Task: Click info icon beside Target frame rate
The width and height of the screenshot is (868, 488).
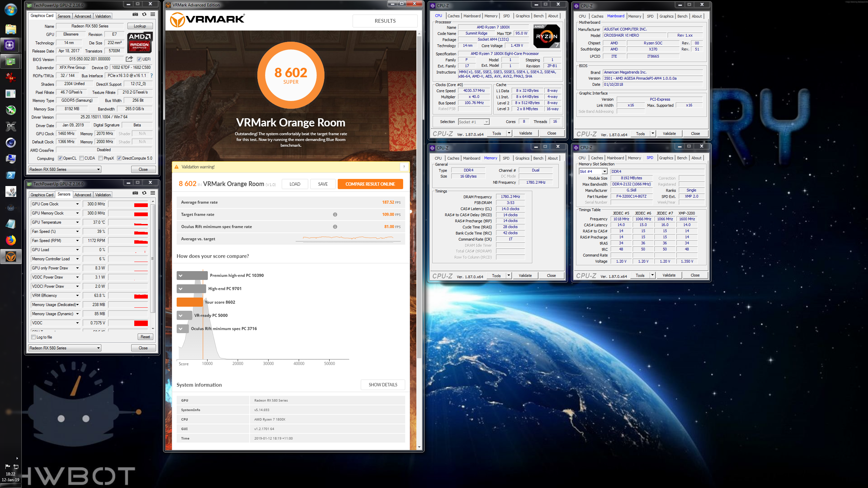Action: click(335, 215)
